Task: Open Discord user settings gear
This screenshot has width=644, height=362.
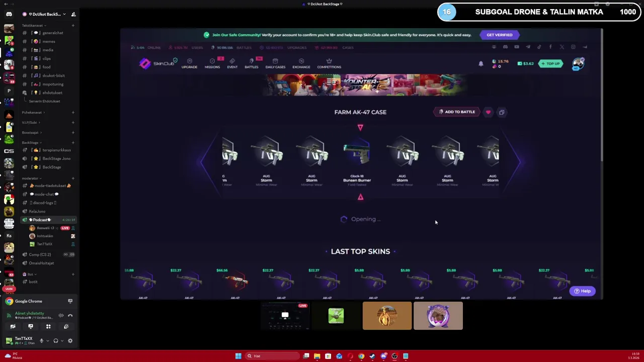Action: (70, 341)
